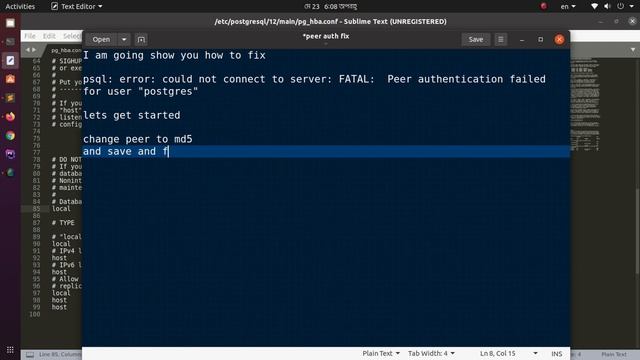Click the line "I am going show you how to fix"
Screen dimensions: 640x360
coord(174,55)
